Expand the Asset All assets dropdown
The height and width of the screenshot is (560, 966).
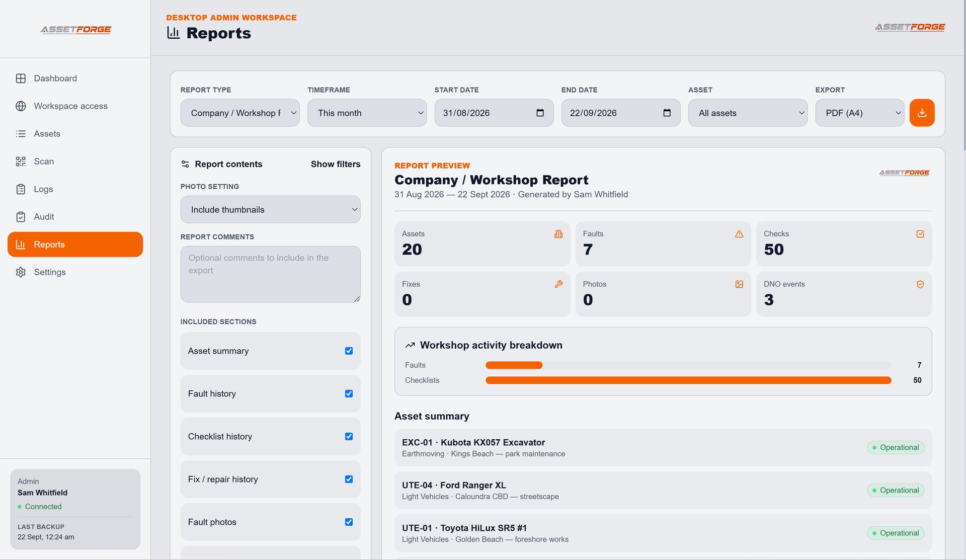coord(748,113)
